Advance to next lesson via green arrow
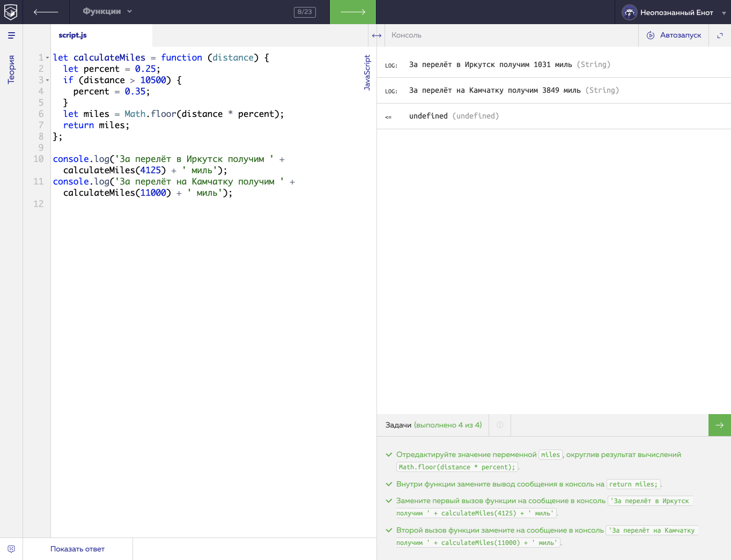The image size is (731, 560). [x=352, y=12]
